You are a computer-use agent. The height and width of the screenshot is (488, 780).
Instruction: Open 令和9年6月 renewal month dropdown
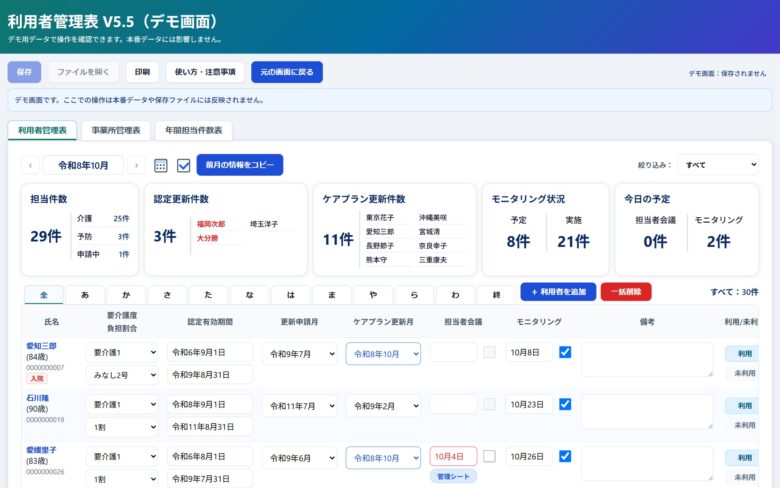299,458
